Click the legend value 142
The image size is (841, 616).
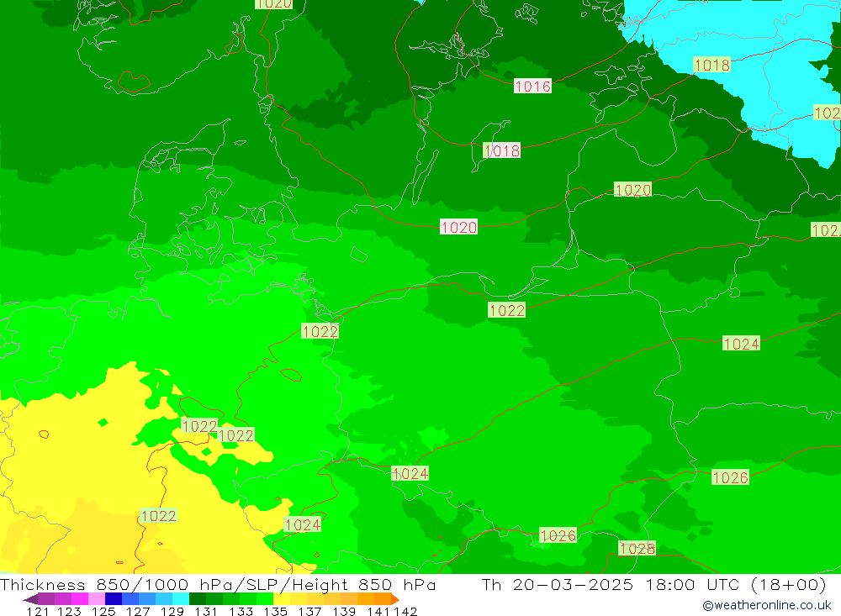[x=405, y=611]
